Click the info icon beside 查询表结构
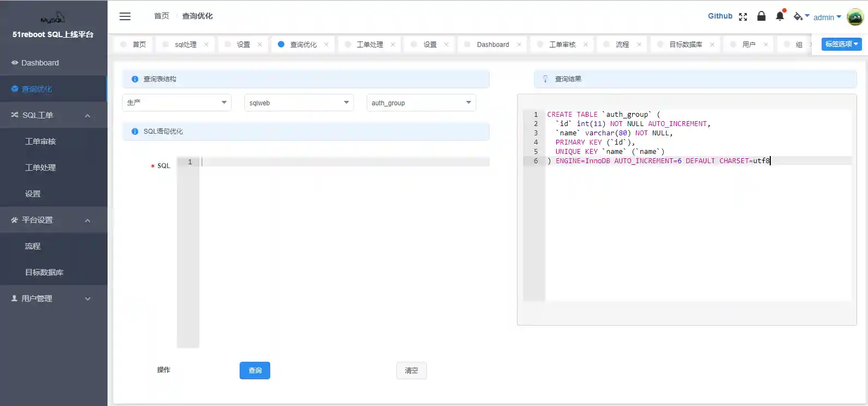Viewport: 868px width, 406px height. (135, 79)
